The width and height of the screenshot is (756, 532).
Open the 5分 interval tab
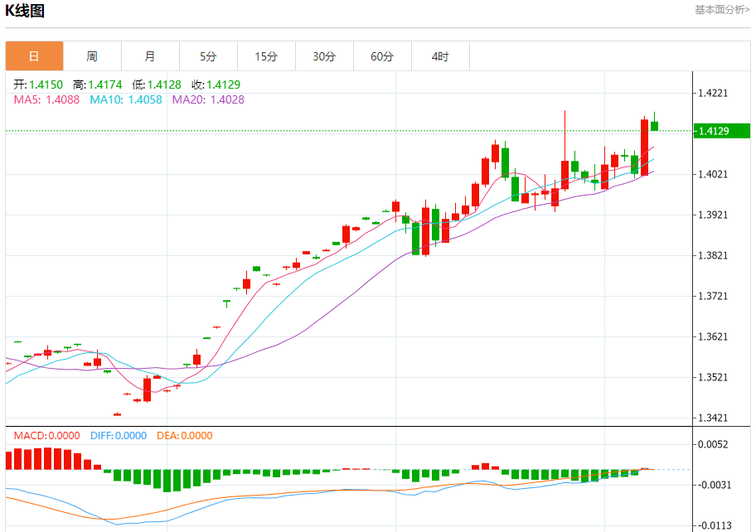(208, 56)
